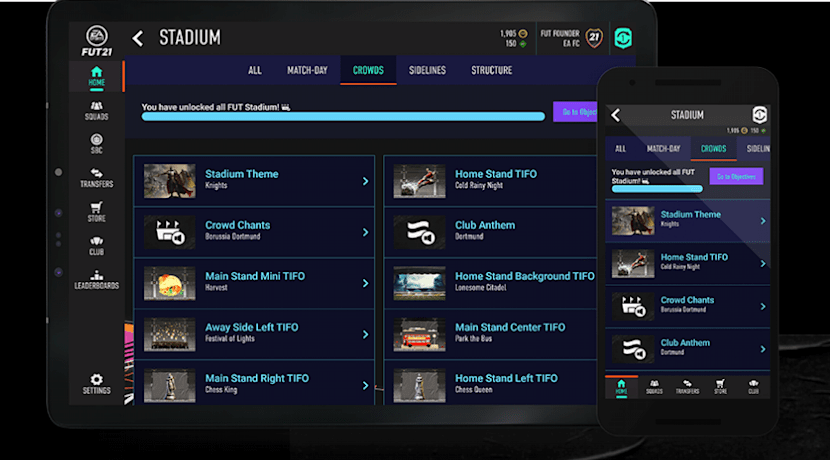Expand Main Stand Mini TIFO chevron

(x=365, y=283)
